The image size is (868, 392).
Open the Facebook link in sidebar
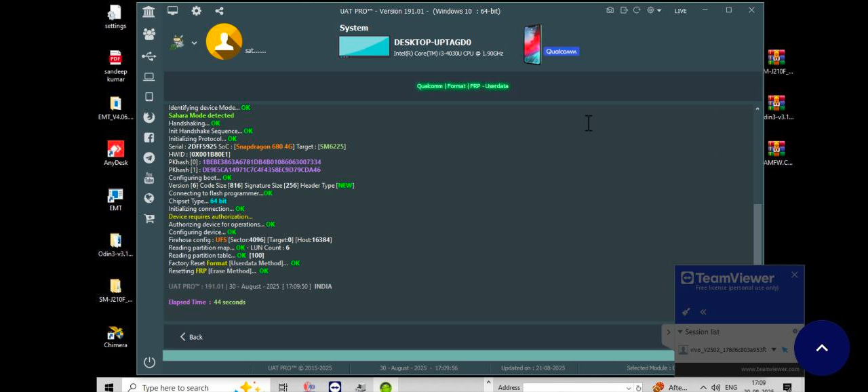[x=149, y=138]
